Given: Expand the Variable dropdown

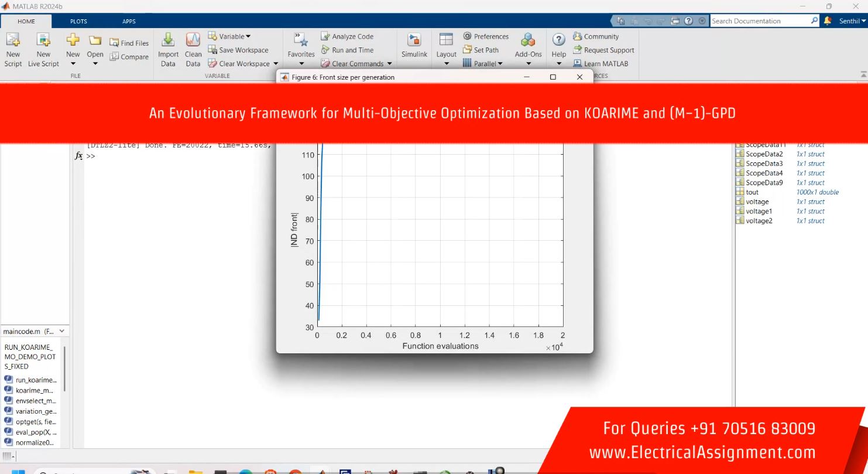Looking at the screenshot, I should 229,36.
